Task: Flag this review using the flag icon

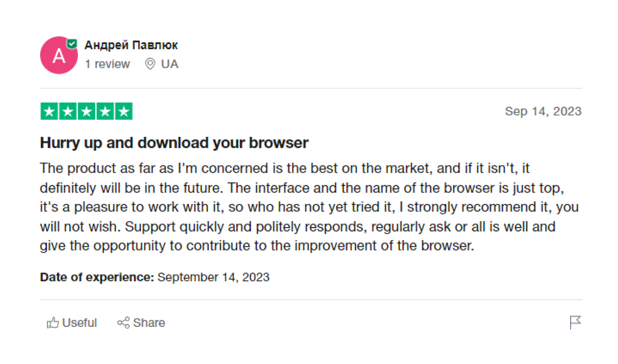Action: pos(575,322)
